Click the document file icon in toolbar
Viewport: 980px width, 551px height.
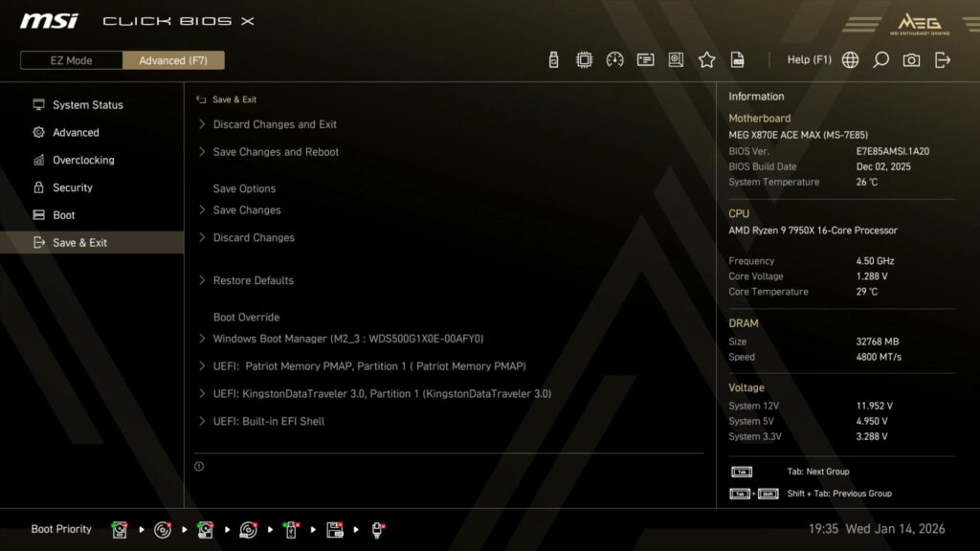click(738, 60)
